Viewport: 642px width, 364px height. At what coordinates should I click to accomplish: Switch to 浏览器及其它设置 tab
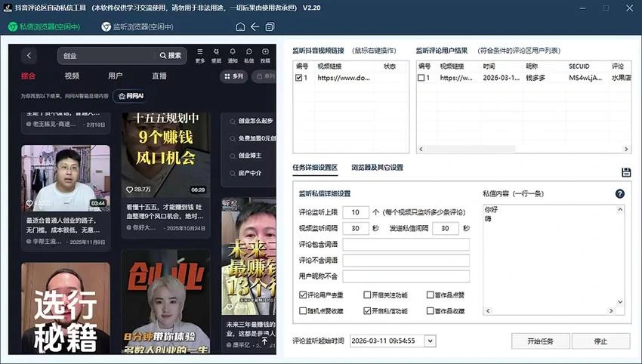click(377, 168)
